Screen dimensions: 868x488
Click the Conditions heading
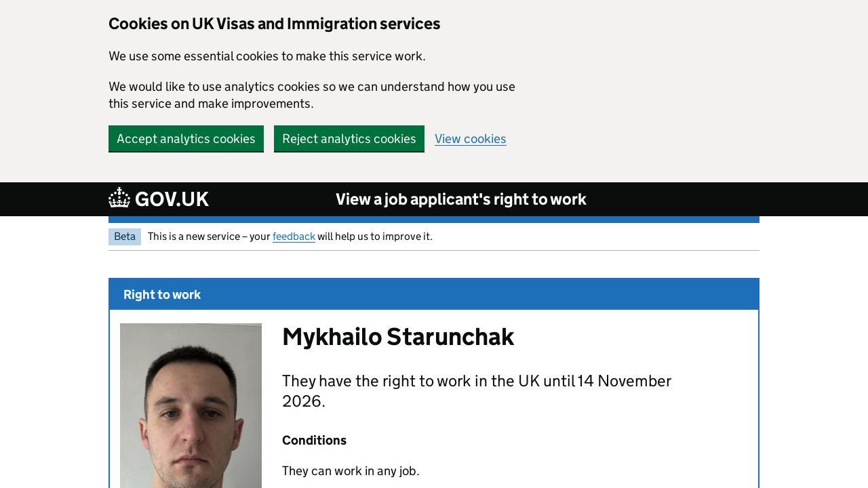click(x=314, y=441)
